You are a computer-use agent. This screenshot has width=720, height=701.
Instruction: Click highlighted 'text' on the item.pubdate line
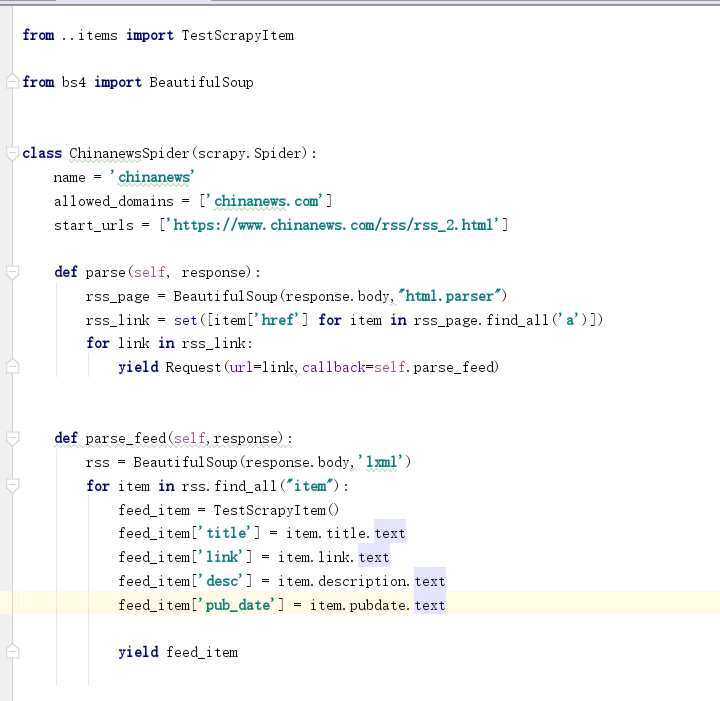[x=430, y=605]
